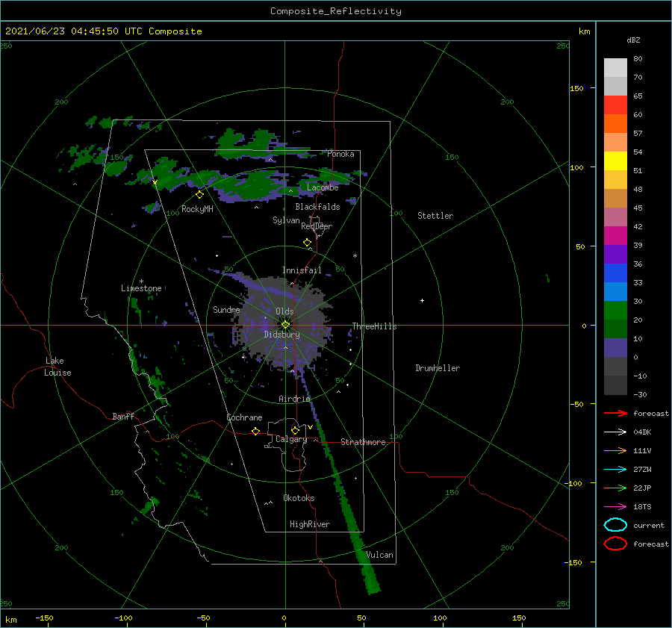Click the Blackfalds town label
The image size is (672, 628).
pyautogui.click(x=317, y=207)
